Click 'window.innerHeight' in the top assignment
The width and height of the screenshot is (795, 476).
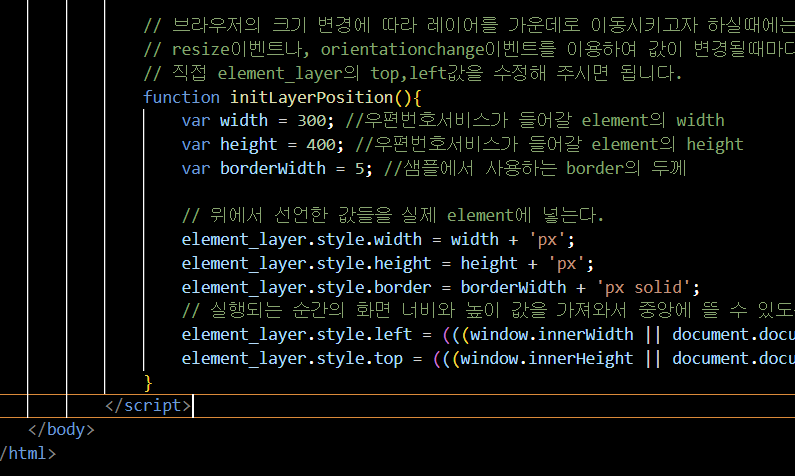547,358
